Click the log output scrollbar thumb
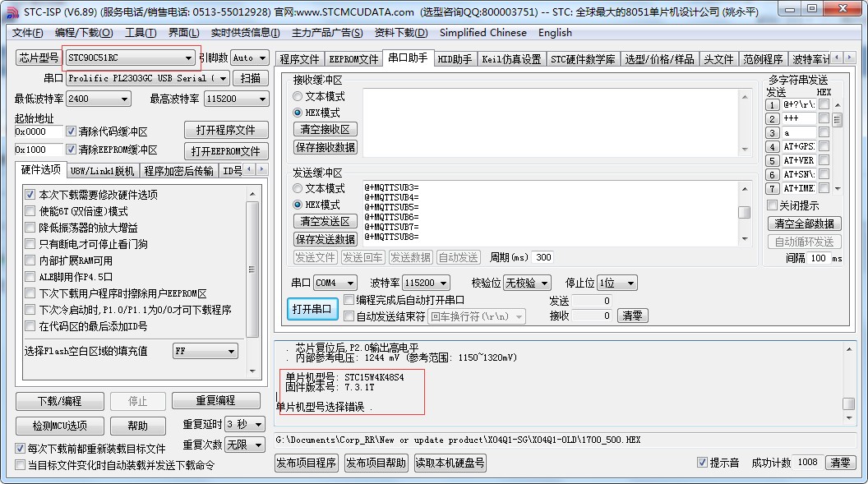 (x=848, y=403)
